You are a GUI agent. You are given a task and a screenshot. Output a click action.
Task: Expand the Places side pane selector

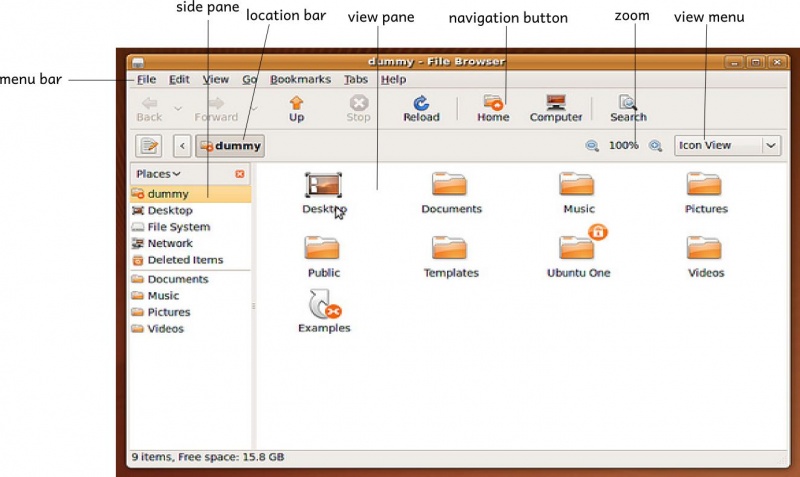158,174
